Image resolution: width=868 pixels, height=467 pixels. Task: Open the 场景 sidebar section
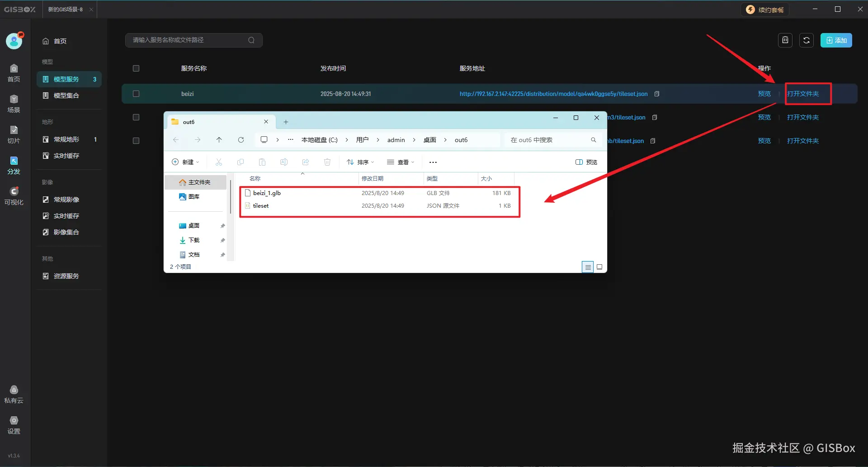[x=14, y=104]
